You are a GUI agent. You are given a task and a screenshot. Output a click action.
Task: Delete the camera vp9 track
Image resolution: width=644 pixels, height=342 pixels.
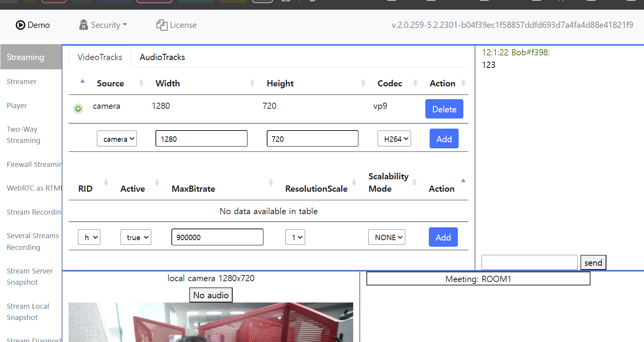[x=444, y=109]
